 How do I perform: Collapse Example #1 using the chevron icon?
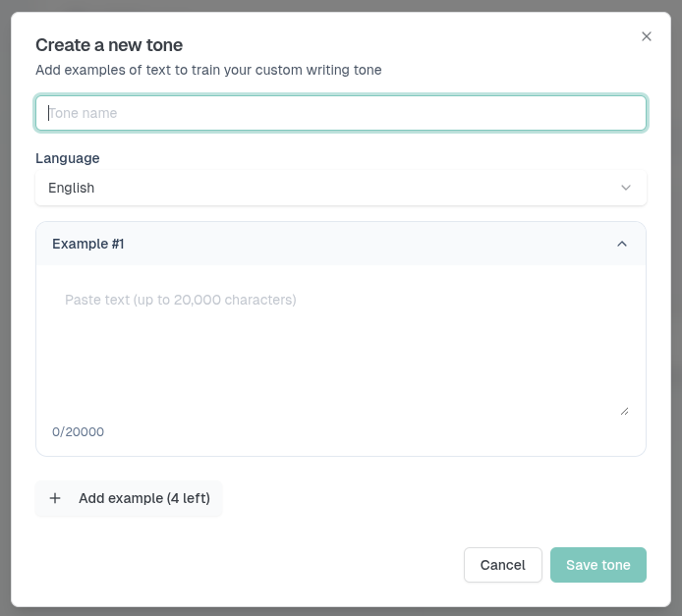tap(621, 244)
